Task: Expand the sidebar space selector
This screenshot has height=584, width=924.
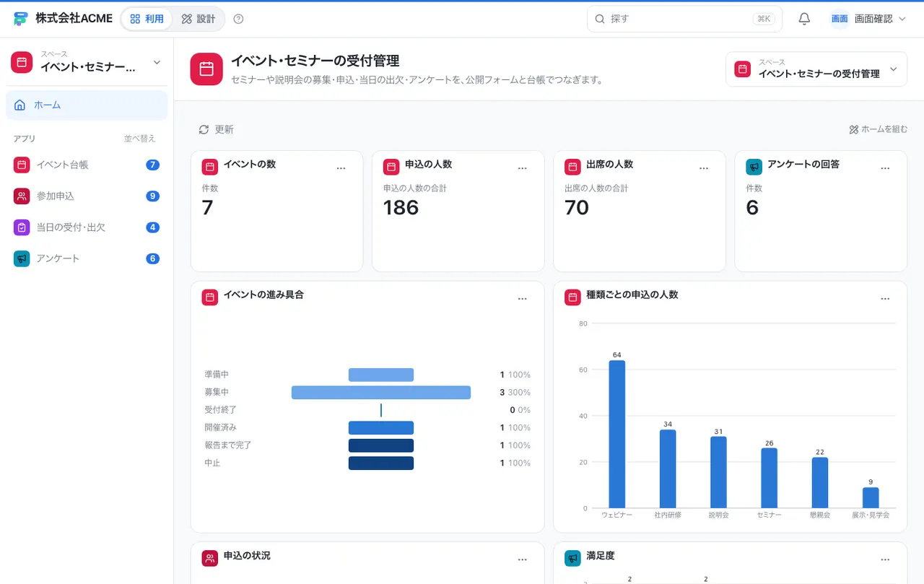Action: click(x=87, y=62)
